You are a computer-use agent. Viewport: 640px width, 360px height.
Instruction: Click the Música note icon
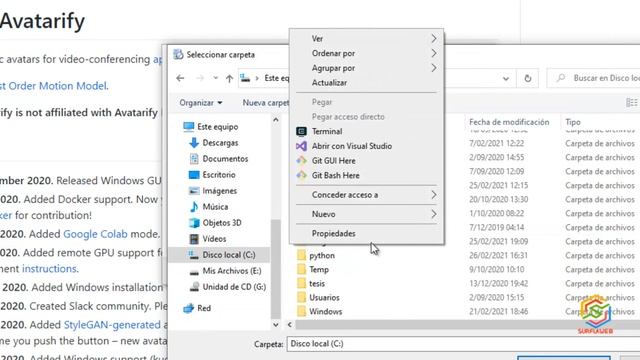pyautogui.click(x=194, y=207)
